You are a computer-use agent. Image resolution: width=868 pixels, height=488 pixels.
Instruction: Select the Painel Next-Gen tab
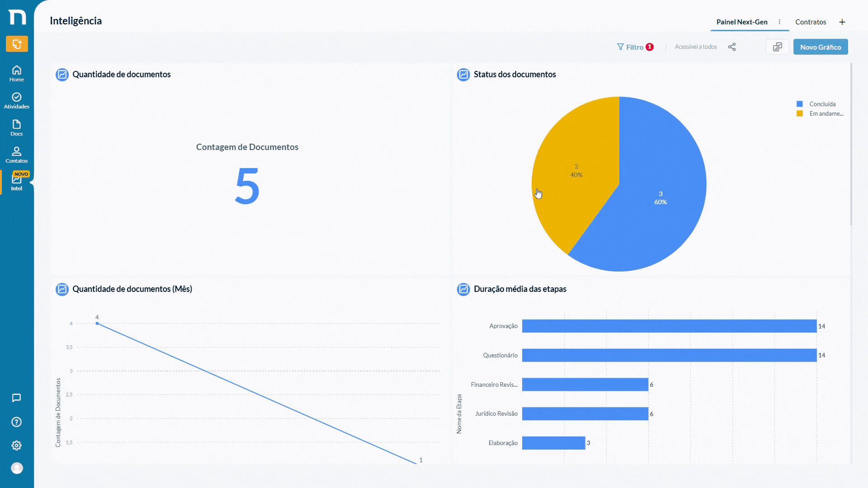coord(742,22)
